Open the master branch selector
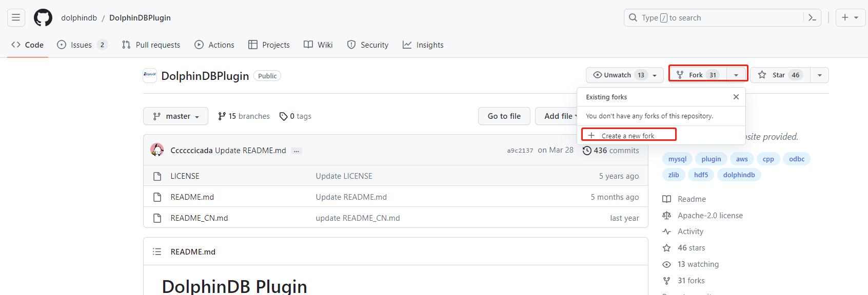Viewport: 868px width, 295px height. tap(175, 116)
